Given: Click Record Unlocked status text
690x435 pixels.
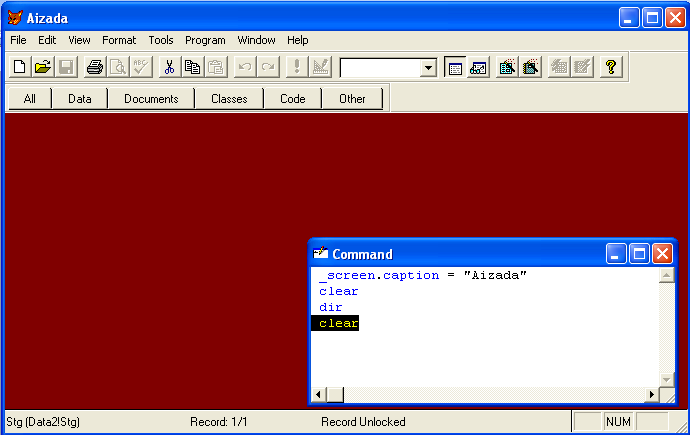Looking at the screenshot, I should [363, 422].
